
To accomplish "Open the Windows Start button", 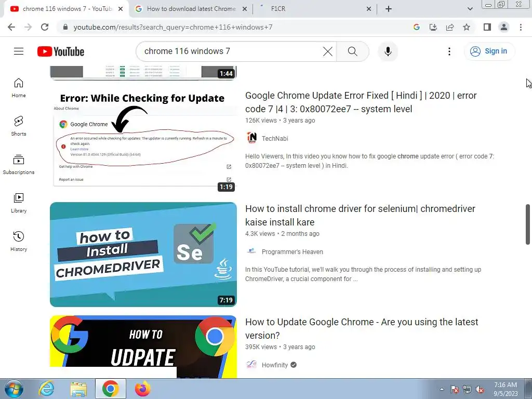I will click(x=14, y=389).
